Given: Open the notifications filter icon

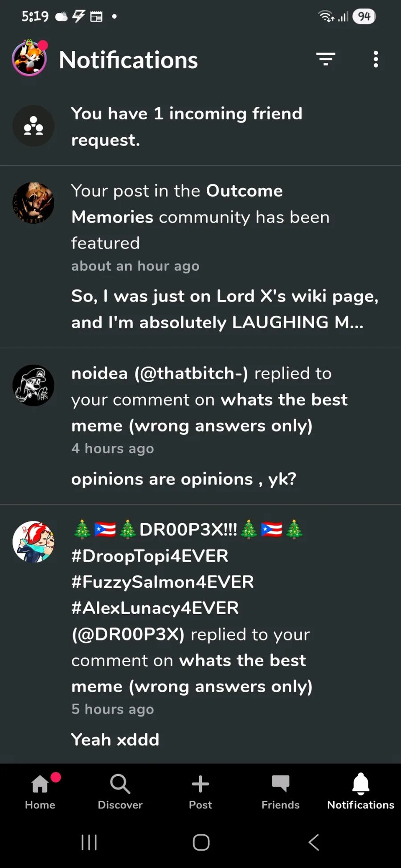Looking at the screenshot, I should (326, 59).
